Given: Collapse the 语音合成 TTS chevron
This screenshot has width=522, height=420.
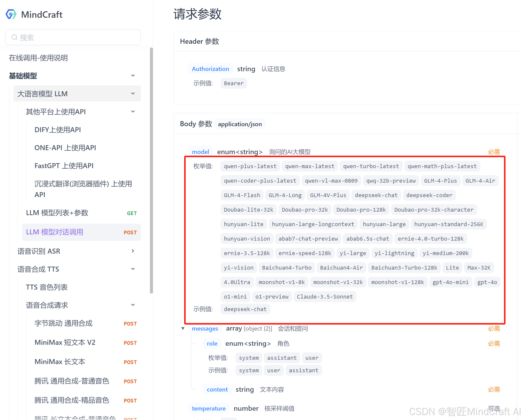Looking at the screenshot, I should click(x=133, y=269).
